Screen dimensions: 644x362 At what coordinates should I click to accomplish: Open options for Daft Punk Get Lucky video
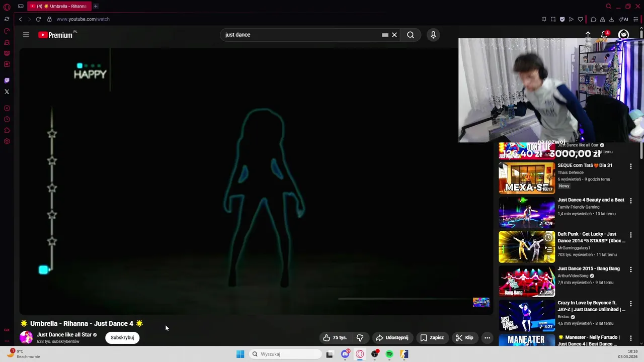(630, 235)
